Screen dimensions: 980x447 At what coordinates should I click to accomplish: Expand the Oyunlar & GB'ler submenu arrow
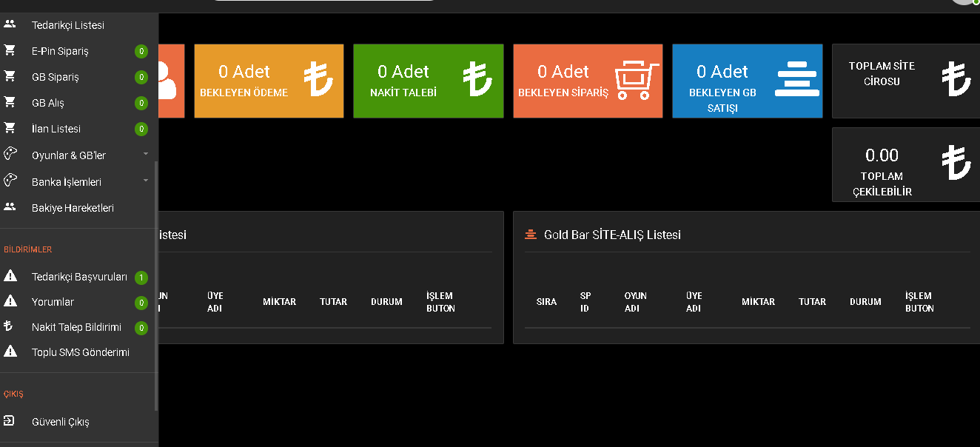coord(146,154)
